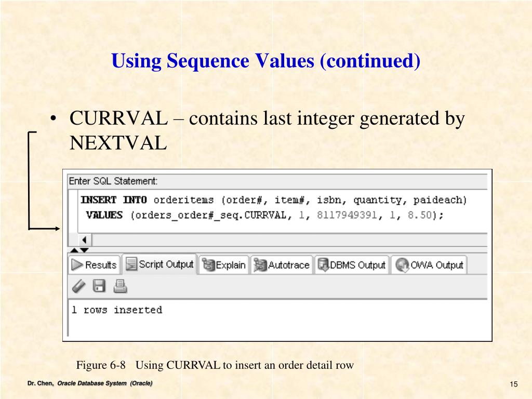
Task: Open the Explain tab
Action: click(x=224, y=264)
